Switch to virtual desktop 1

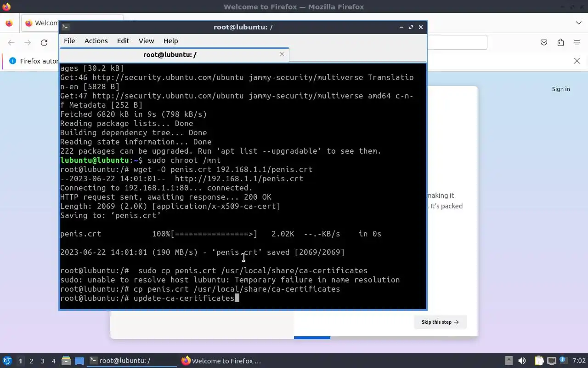pyautogui.click(x=20, y=361)
